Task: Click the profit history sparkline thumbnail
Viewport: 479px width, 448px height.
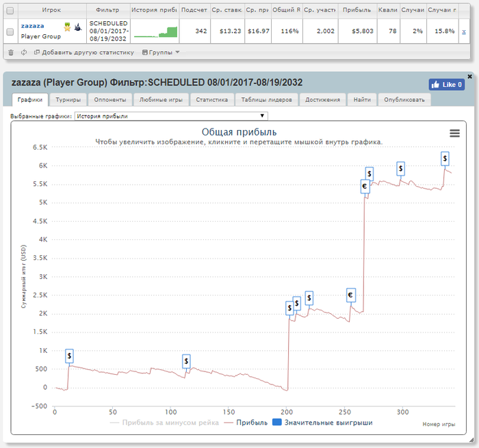Action: [x=155, y=31]
